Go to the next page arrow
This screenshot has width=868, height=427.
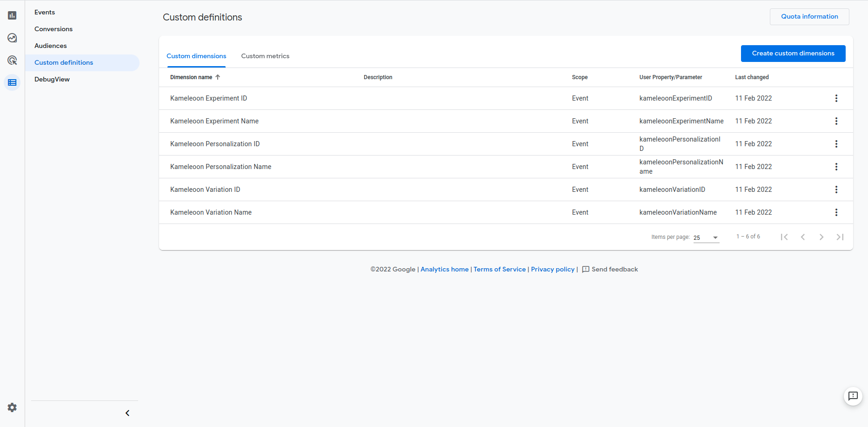[821, 237]
